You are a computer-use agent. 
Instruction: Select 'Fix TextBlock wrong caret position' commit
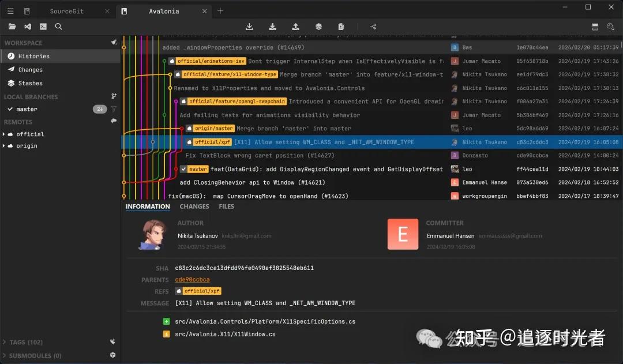click(x=371, y=155)
